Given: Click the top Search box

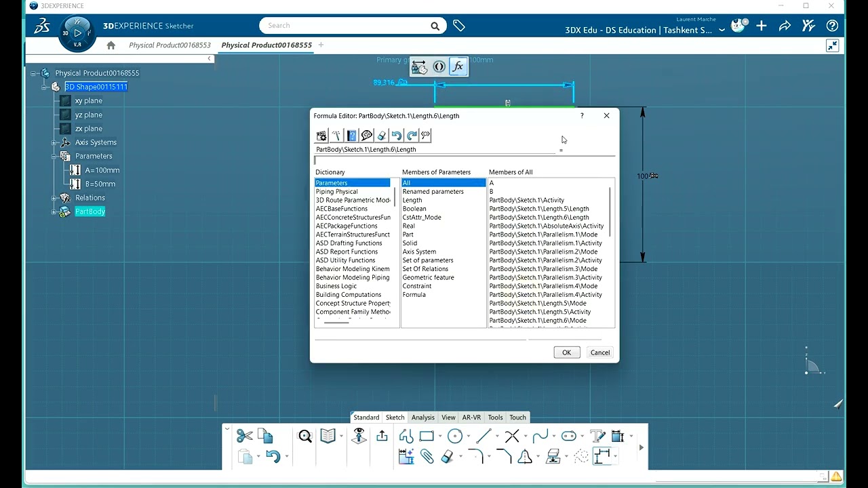Looking at the screenshot, I should click(x=352, y=26).
